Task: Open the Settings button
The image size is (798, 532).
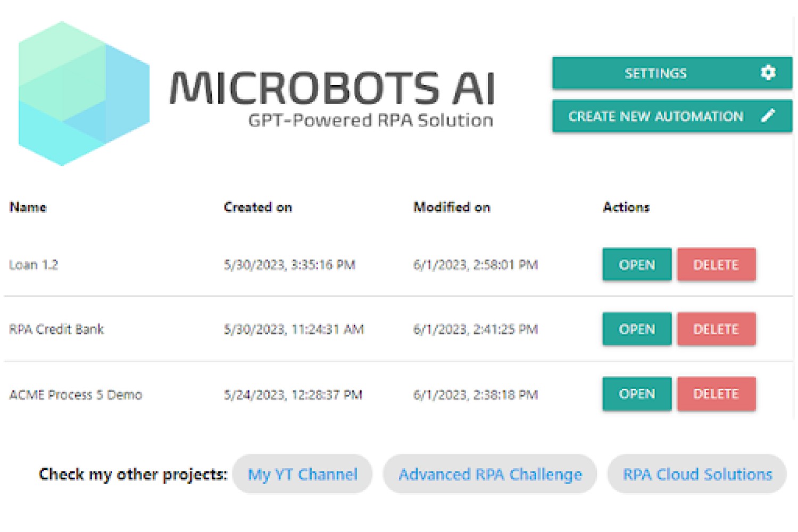Action: (x=672, y=73)
